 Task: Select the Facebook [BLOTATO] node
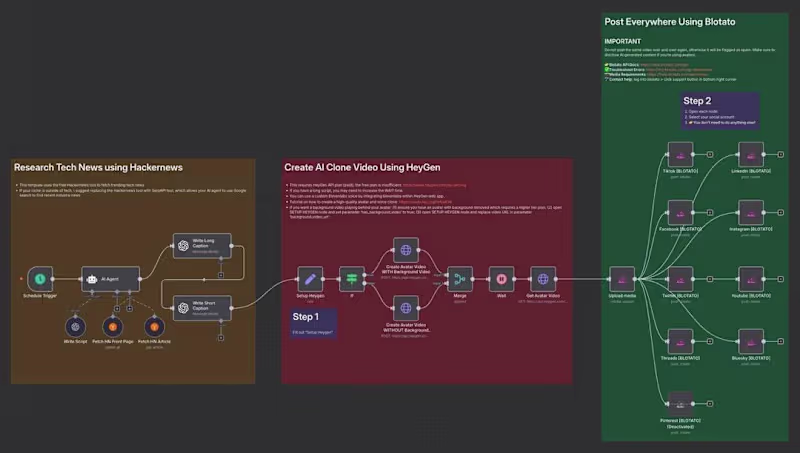pyautogui.click(x=680, y=213)
